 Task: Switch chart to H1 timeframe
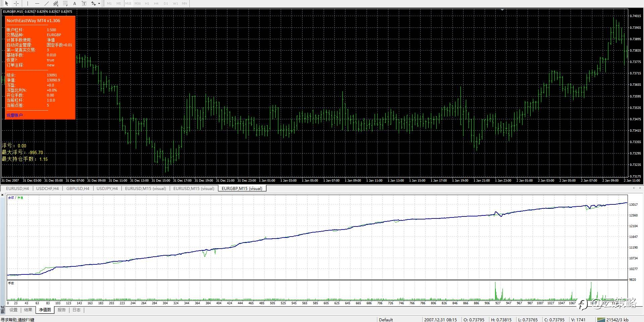point(147,3)
